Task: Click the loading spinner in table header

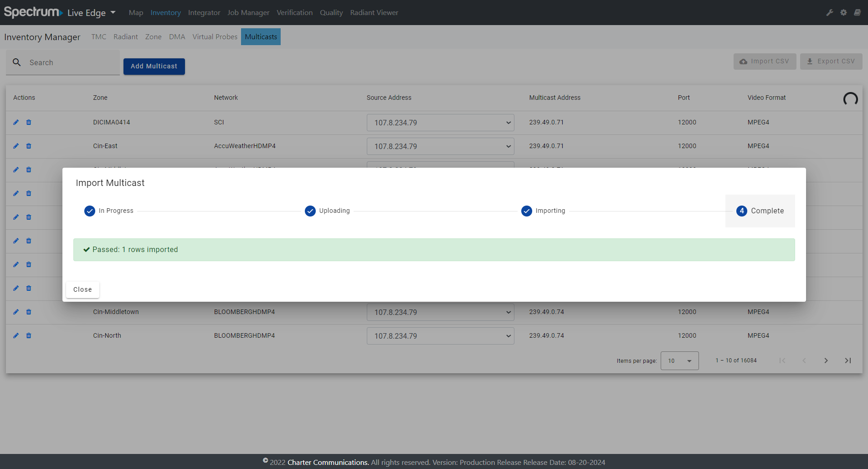Action: [850, 98]
